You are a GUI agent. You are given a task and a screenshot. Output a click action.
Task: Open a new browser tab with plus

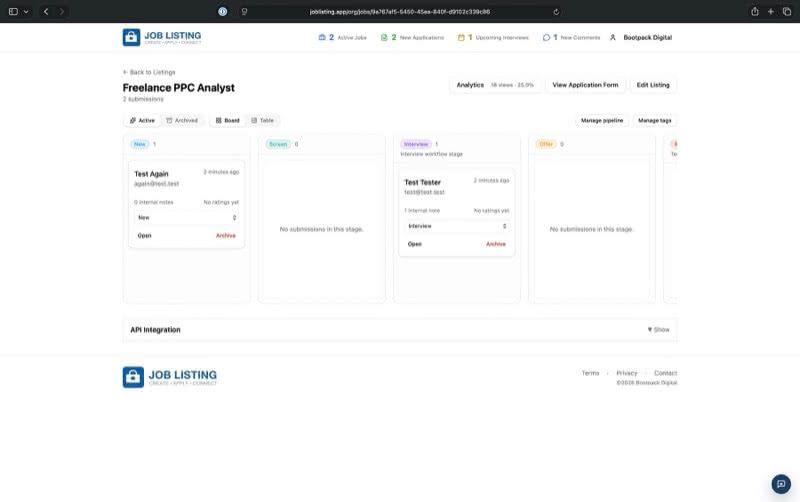tap(771, 11)
